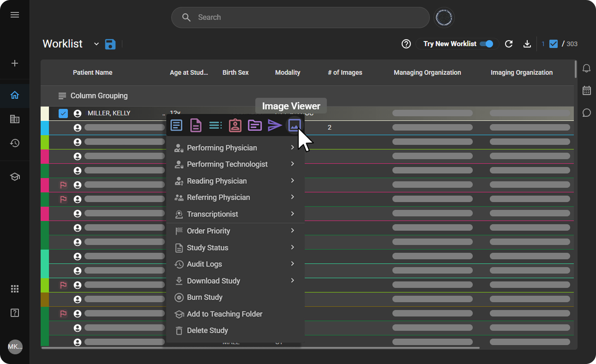Click the MK user avatar button
596x364 pixels.
click(x=15, y=346)
